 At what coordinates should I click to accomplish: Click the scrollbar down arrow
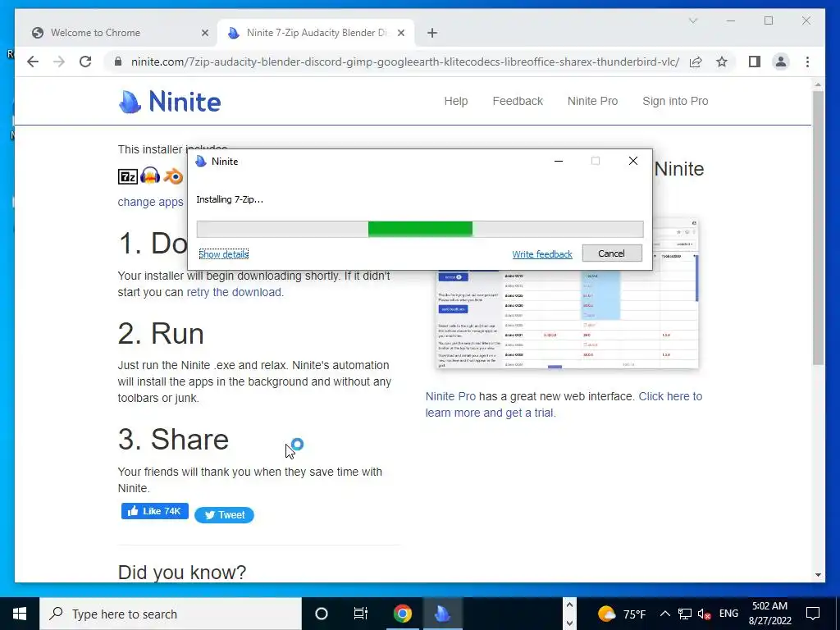pos(818,575)
